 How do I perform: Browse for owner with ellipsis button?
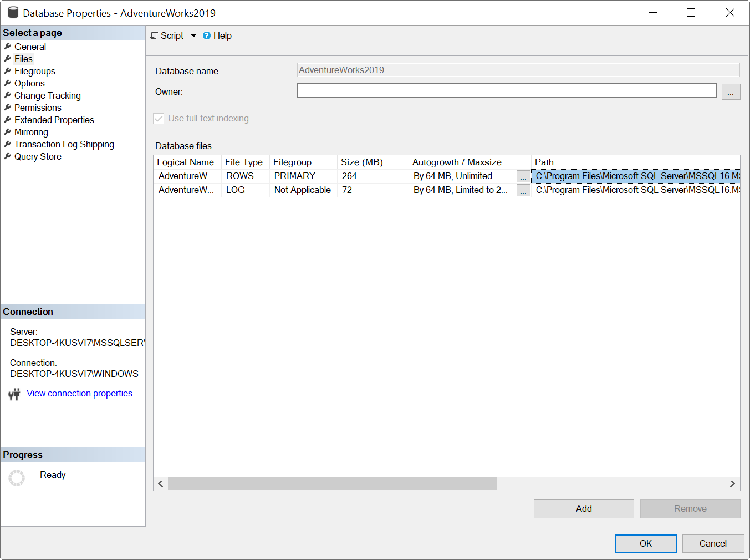(731, 92)
